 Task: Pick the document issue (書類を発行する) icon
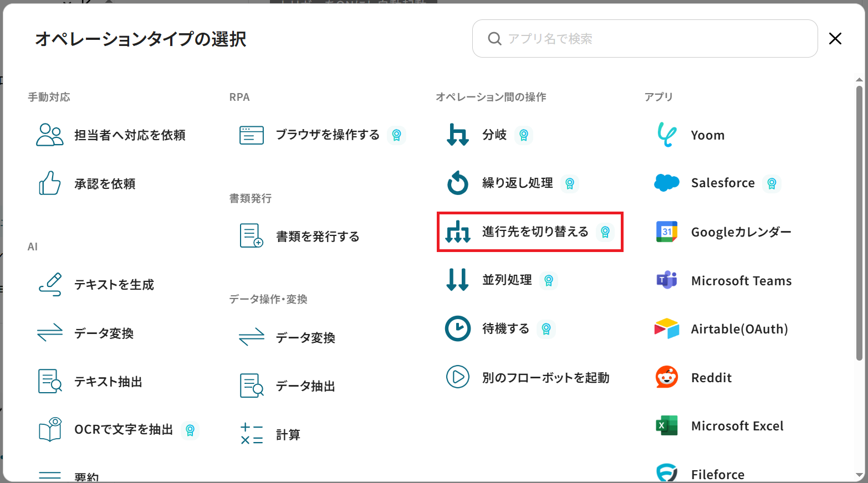click(x=251, y=236)
